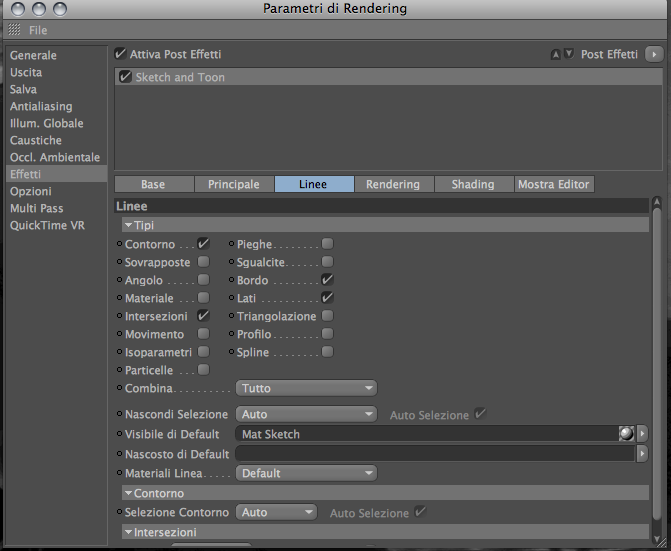Open the Antialiasing settings page

click(56, 106)
